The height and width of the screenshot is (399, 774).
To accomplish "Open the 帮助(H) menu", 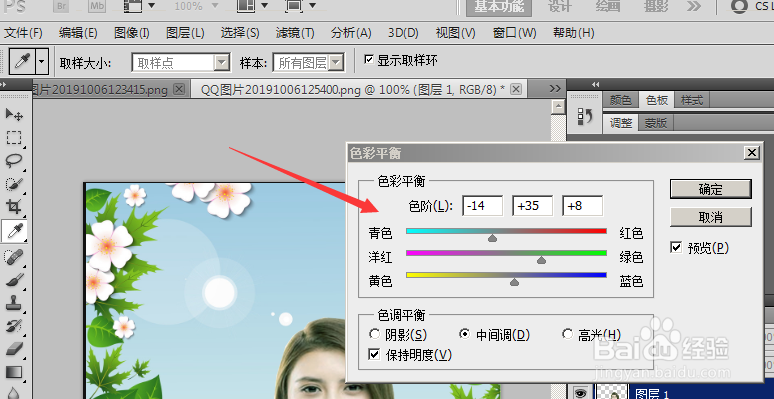I will (x=573, y=33).
